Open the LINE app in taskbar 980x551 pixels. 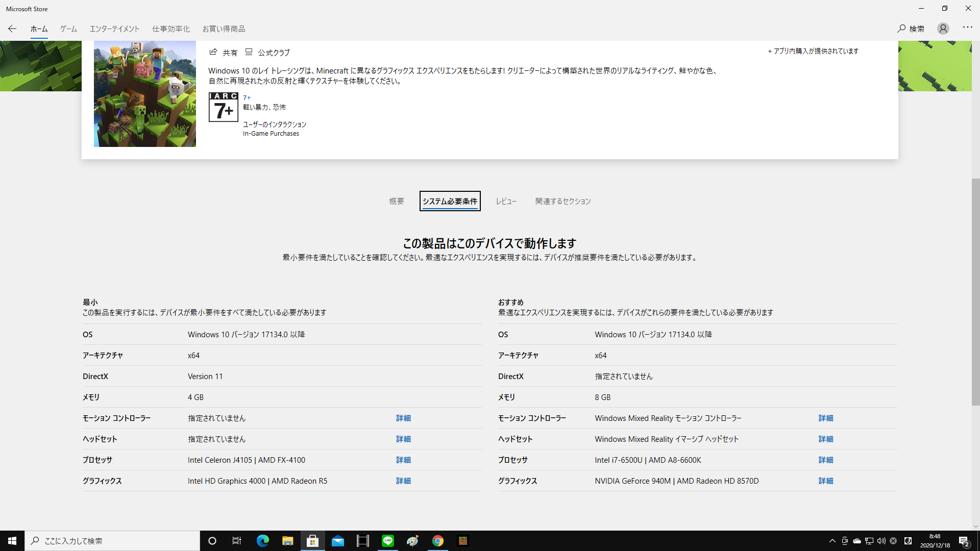coord(388,541)
